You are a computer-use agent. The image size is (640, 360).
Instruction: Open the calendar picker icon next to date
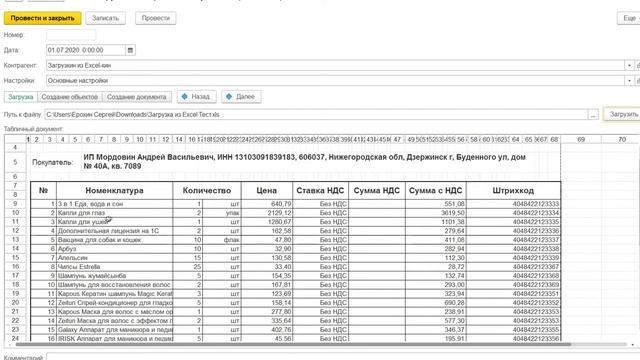point(130,50)
